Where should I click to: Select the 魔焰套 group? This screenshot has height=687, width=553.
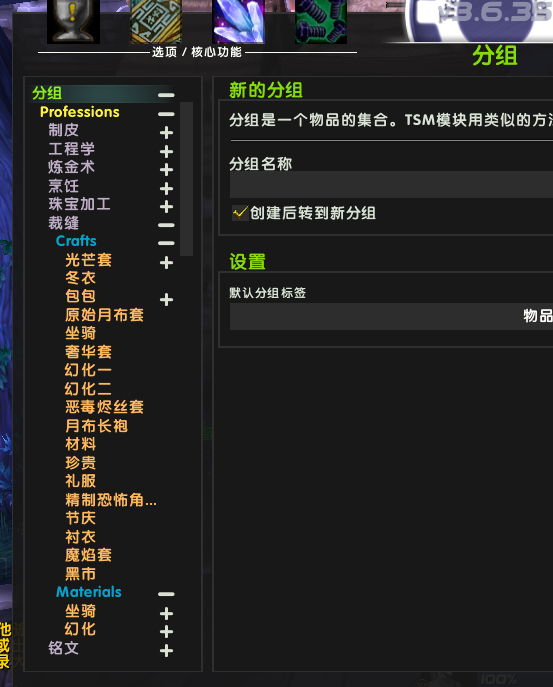(88, 555)
